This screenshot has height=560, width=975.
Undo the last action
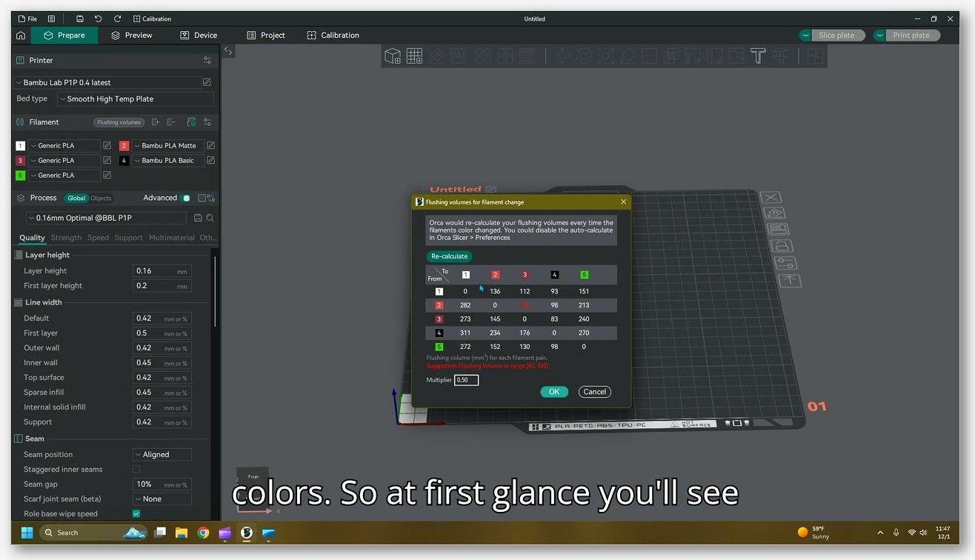coord(98,19)
